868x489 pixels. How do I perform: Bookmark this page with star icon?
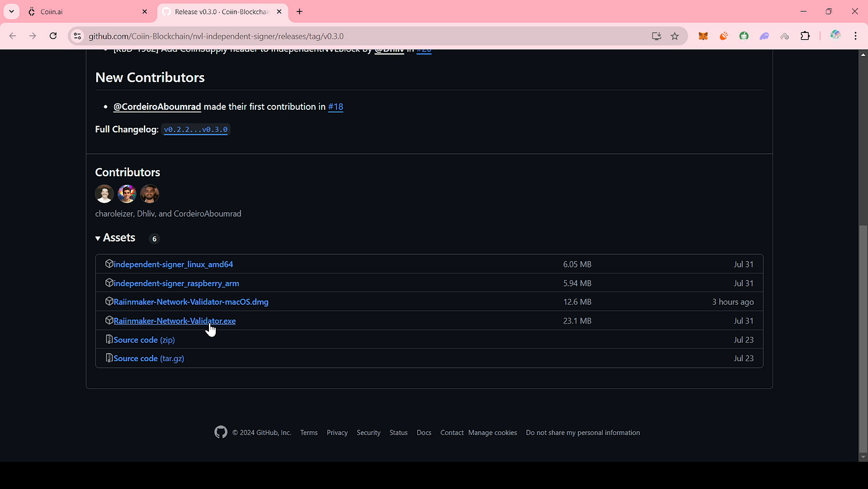click(x=675, y=36)
